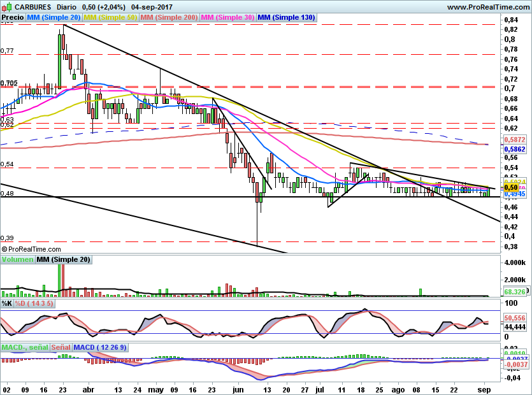Open the MACD-, señal histogram label
532x395 pixels.
click(24, 347)
